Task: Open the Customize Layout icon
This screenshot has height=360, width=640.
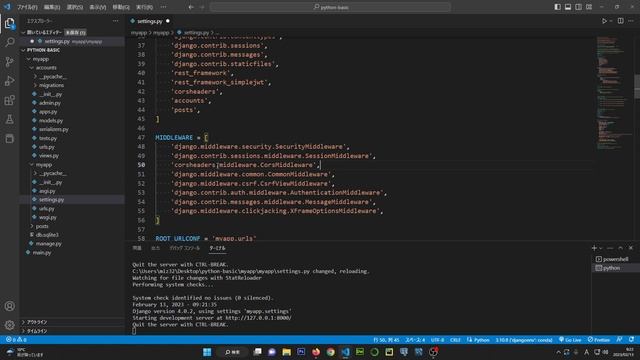Action: point(589,7)
